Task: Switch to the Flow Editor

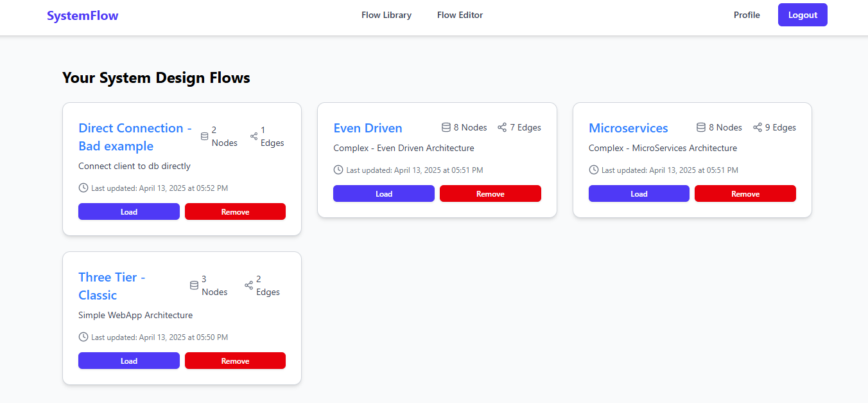Action: tap(460, 15)
